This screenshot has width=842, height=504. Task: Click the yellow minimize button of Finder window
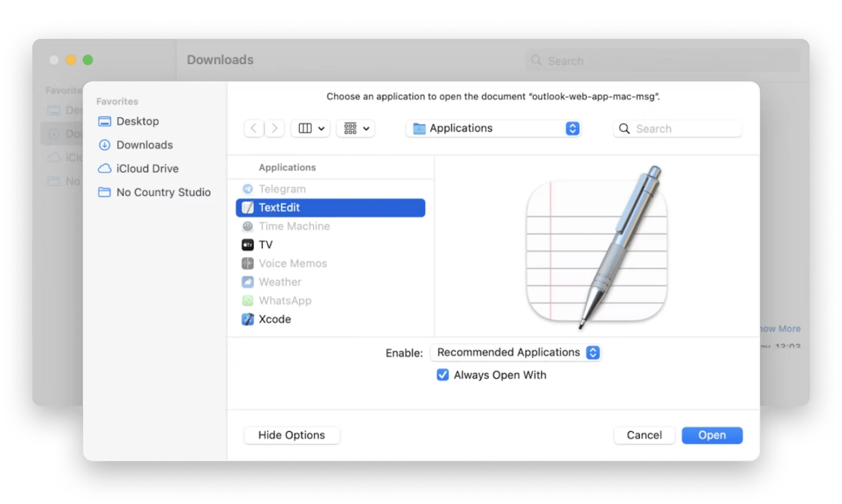[x=71, y=60]
